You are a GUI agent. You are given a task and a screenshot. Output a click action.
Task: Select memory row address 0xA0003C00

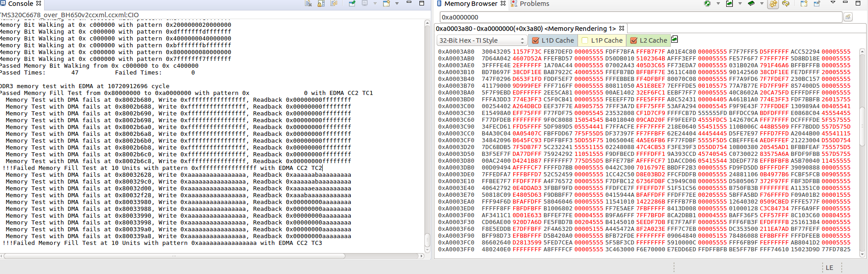(456, 106)
